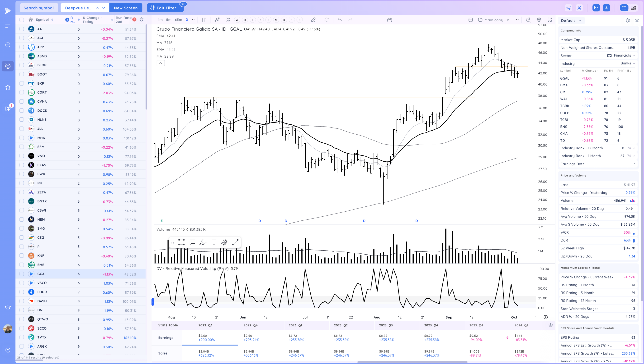Toggle the select-all checkbox in table header
The height and width of the screenshot is (364, 644).
[x=22, y=20]
